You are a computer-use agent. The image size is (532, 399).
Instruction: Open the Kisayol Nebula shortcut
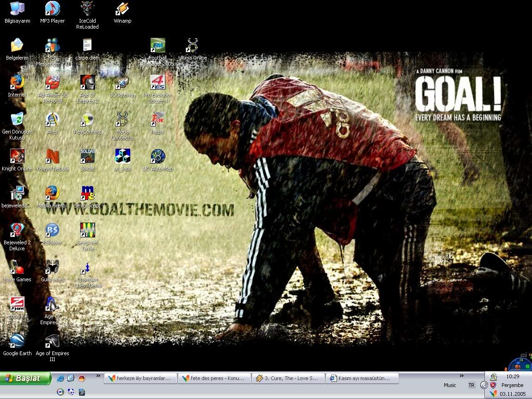52,161
